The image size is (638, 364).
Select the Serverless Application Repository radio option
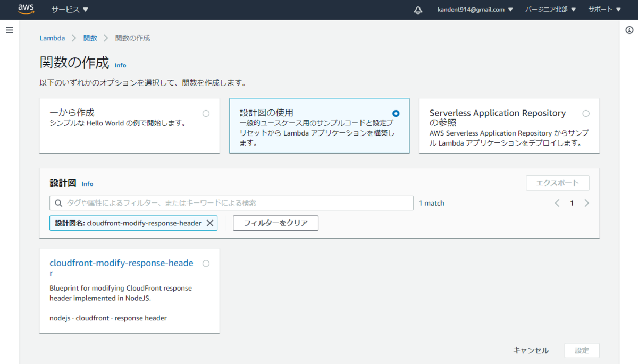pyautogui.click(x=586, y=113)
